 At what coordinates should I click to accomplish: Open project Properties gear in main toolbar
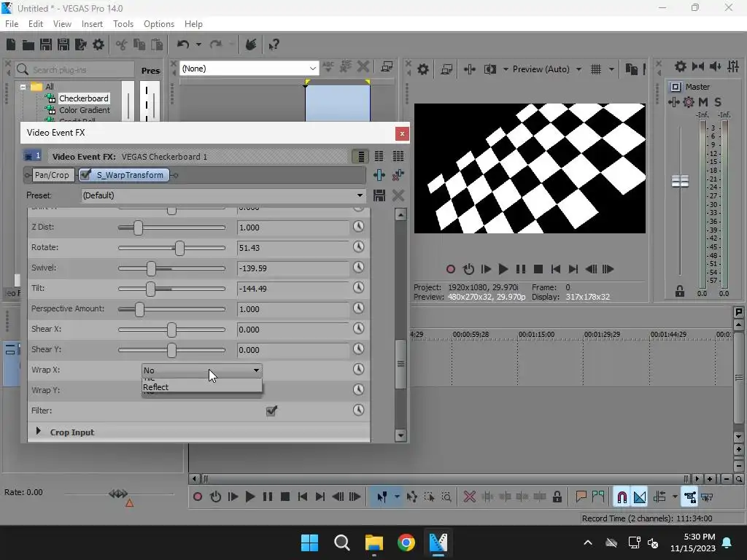(x=98, y=44)
